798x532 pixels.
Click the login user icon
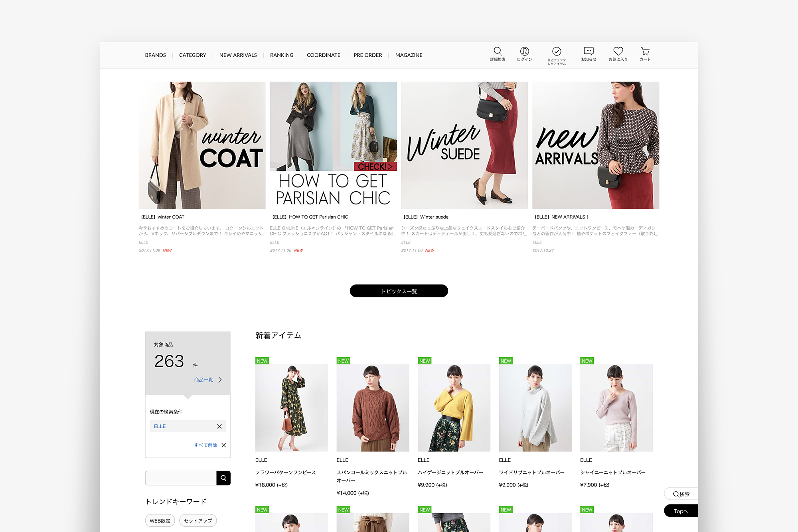click(524, 51)
